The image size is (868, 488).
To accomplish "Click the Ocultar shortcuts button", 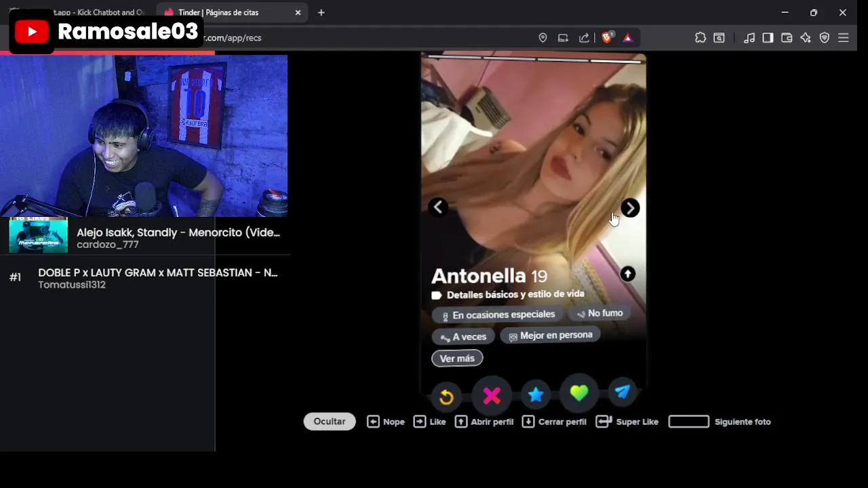I will tap(330, 422).
